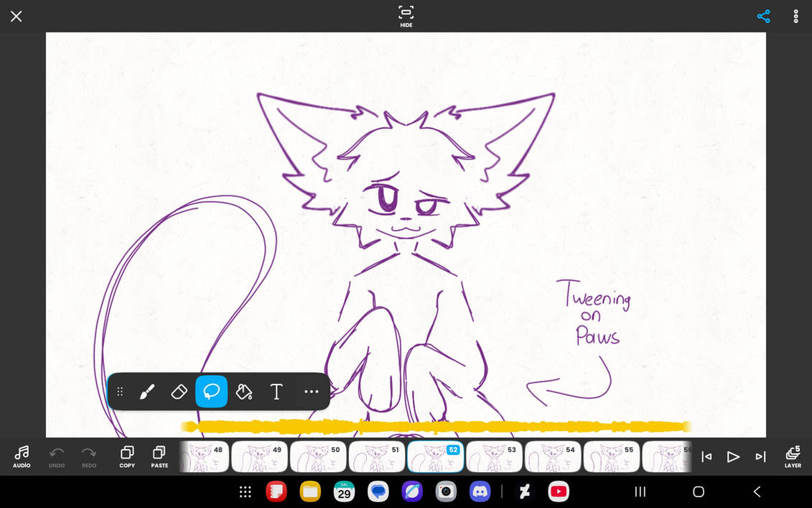Open the LAYER panel
This screenshot has width=812, height=508.
pos(793,457)
